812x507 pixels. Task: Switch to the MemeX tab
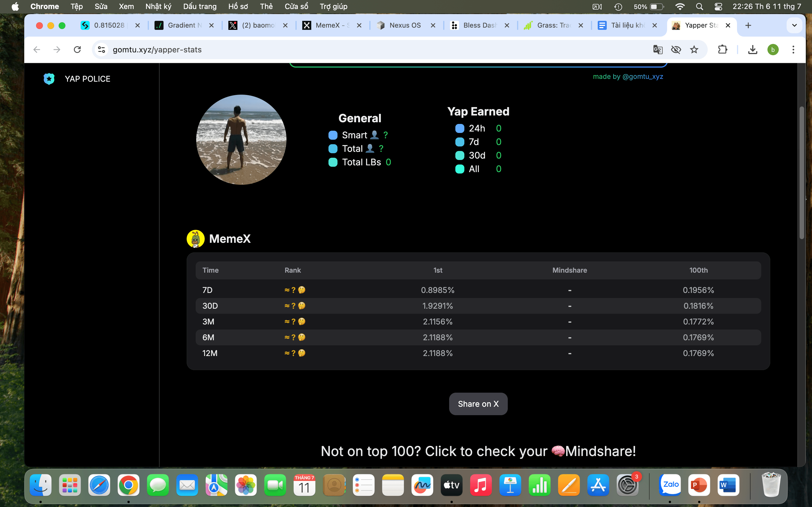pos(328,25)
